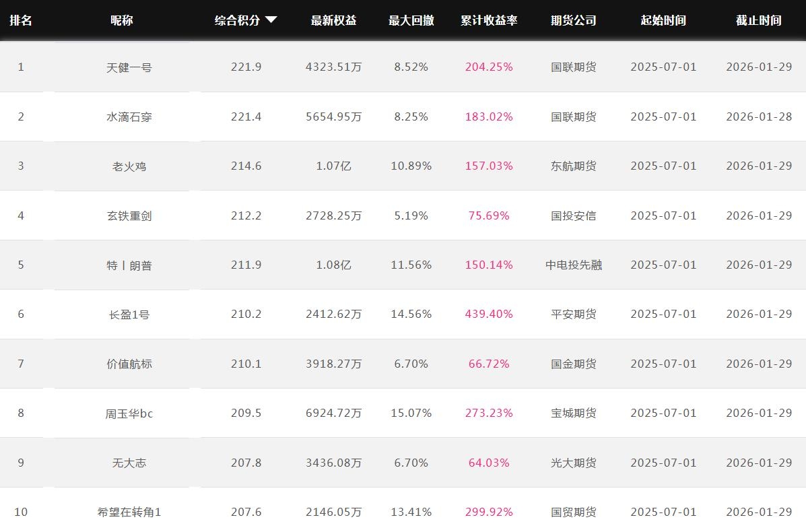The height and width of the screenshot is (532, 806).
Task: Open trader 天健一号 profile
Action: [129, 67]
